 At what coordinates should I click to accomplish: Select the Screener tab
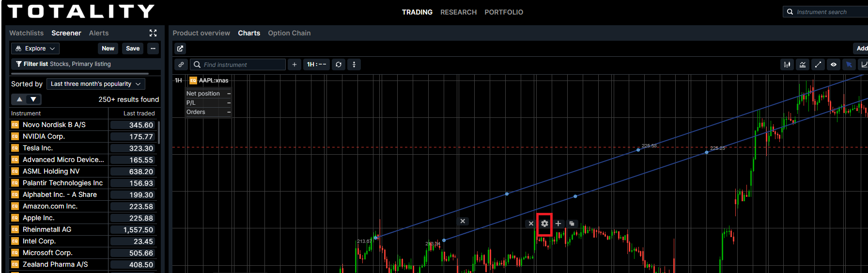66,33
